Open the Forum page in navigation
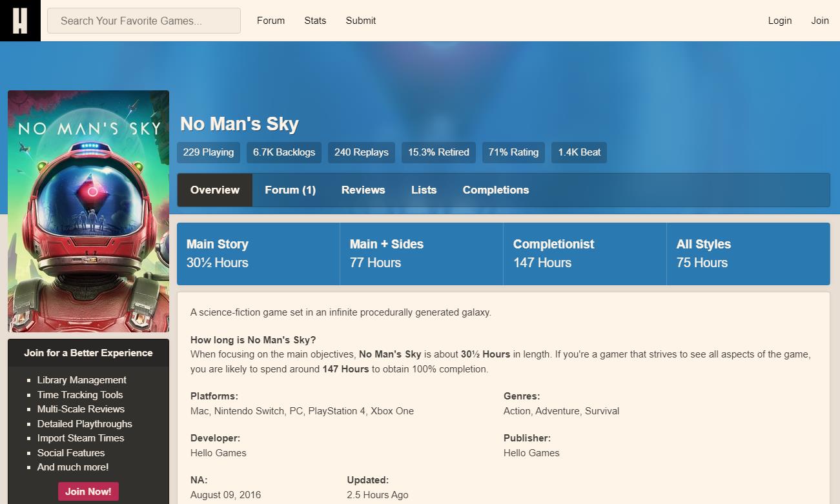The height and width of the screenshot is (504, 840). point(271,21)
